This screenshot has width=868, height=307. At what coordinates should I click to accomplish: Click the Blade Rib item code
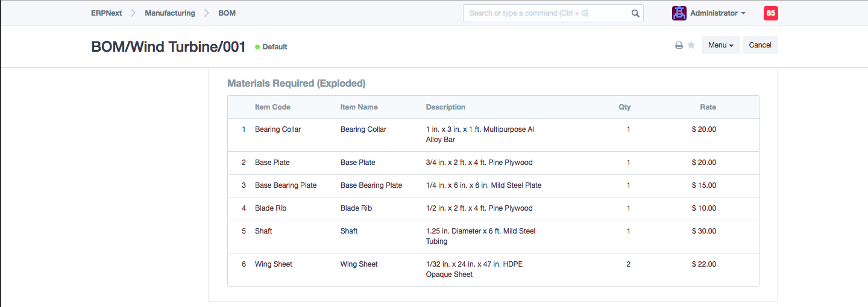[271, 208]
